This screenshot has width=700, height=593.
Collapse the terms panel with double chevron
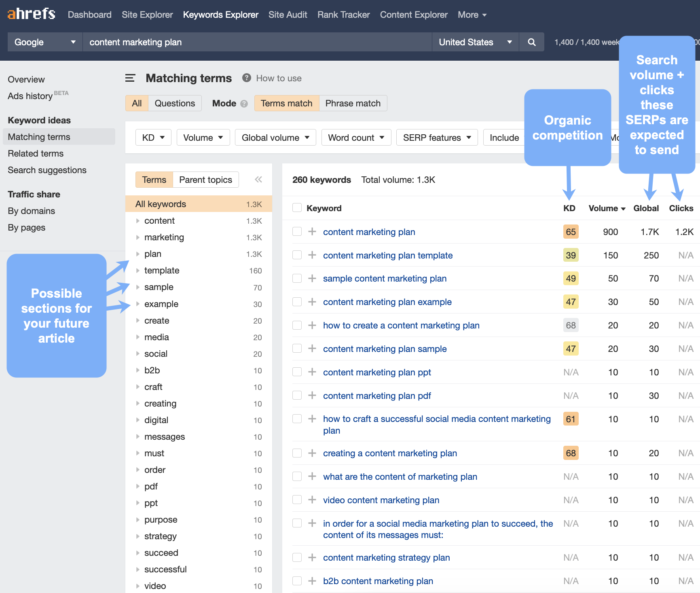(x=258, y=180)
